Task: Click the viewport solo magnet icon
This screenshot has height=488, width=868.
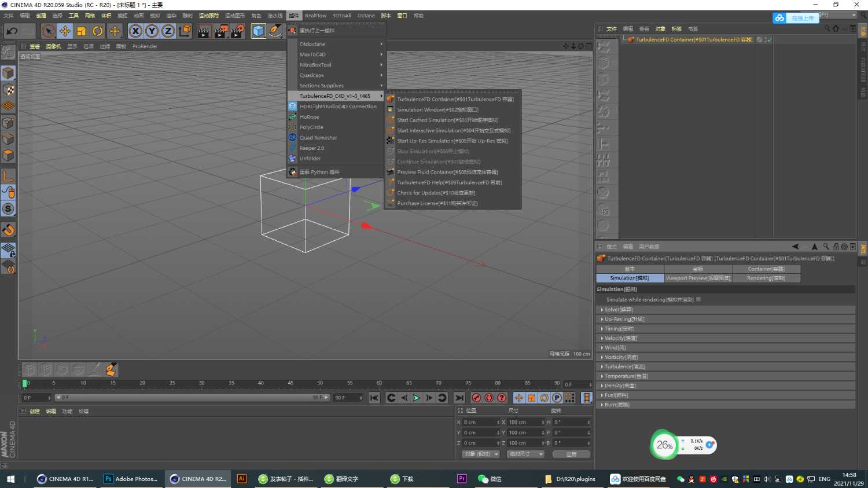Action: (x=8, y=230)
